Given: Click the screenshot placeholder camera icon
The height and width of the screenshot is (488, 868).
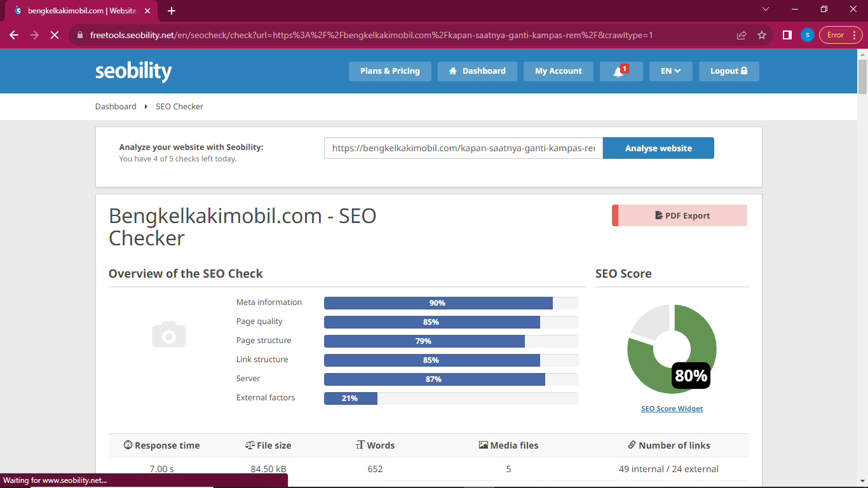Looking at the screenshot, I should pos(169,334).
